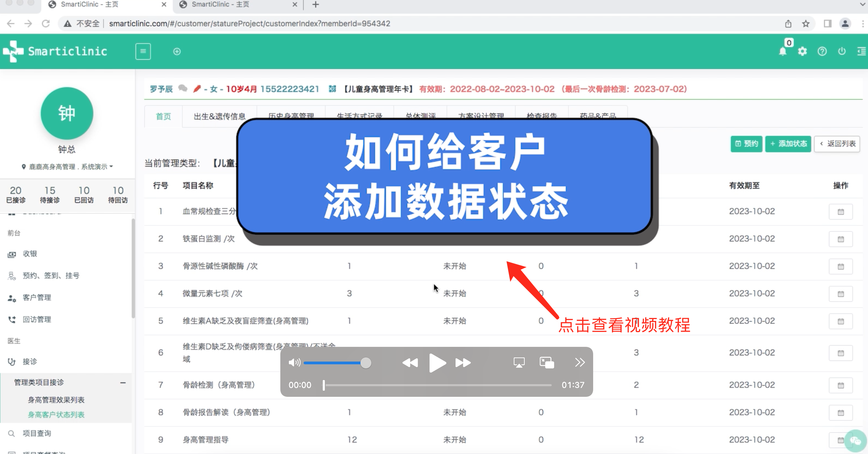Click the browser address bar URL
The width and height of the screenshot is (868, 454).
(x=250, y=24)
